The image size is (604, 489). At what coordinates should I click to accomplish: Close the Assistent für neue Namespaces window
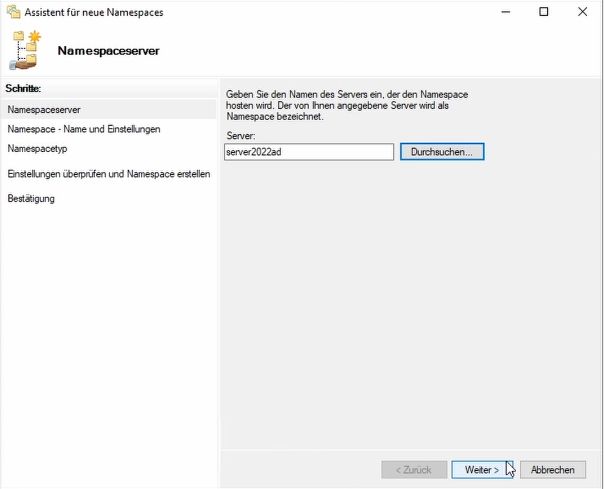point(582,12)
